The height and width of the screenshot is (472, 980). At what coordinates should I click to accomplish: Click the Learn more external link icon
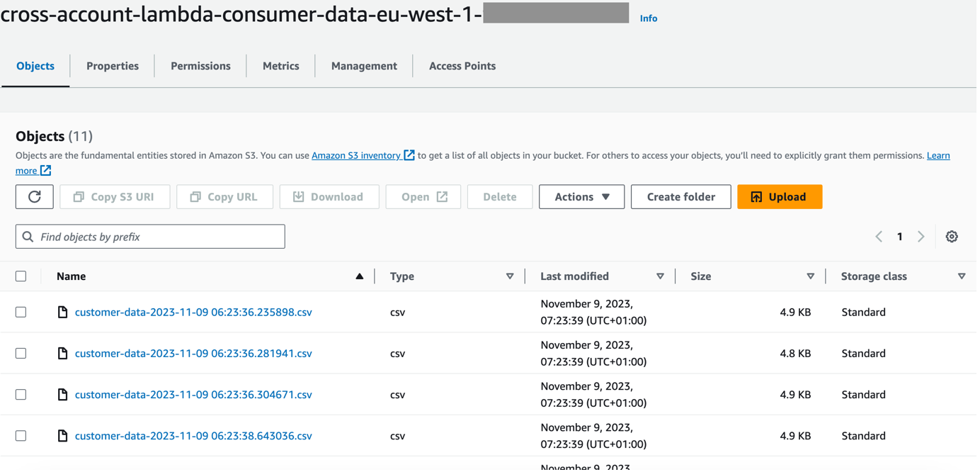(x=46, y=170)
